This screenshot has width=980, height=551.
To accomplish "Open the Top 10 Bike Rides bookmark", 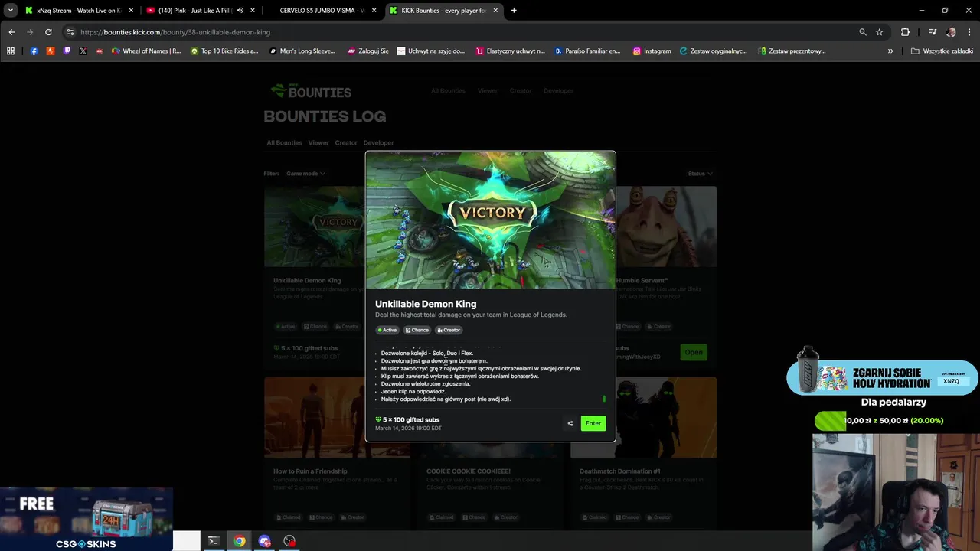I will [x=224, y=51].
